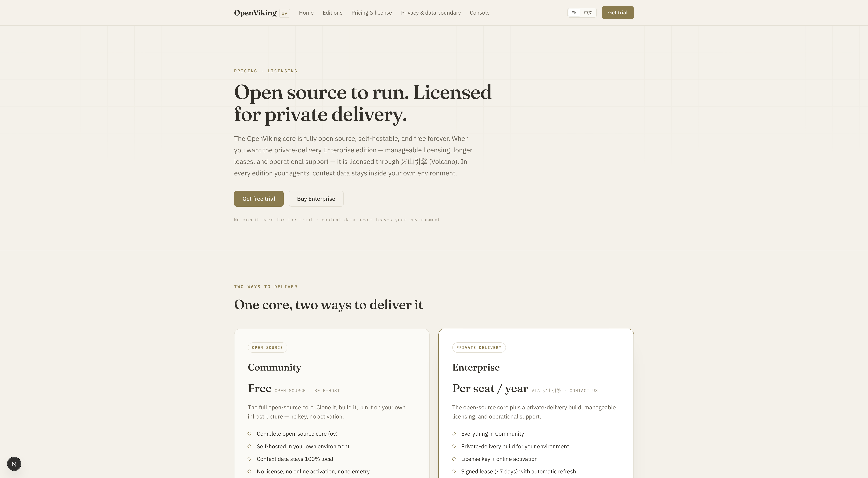Switch language to EN
Image resolution: width=868 pixels, height=478 pixels.
(574, 13)
